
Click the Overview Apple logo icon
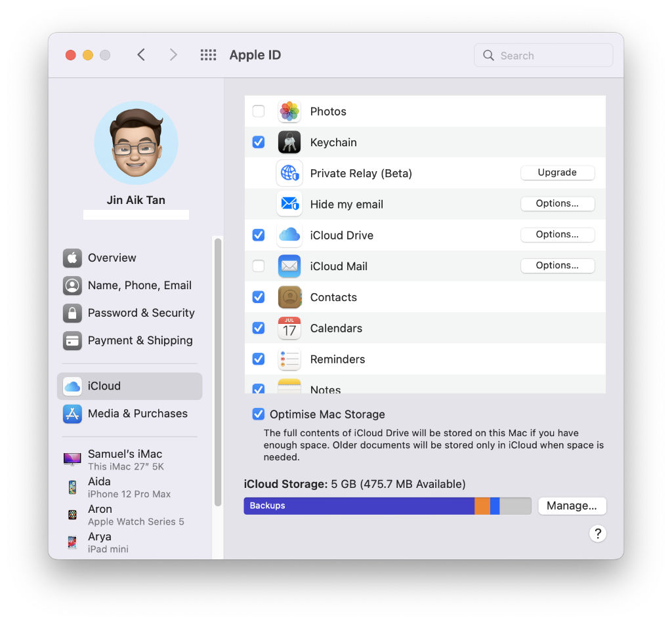72,258
